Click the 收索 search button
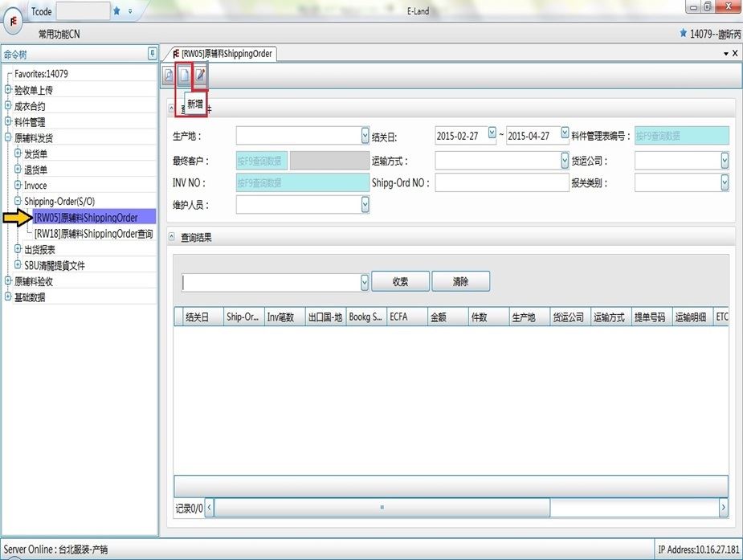The image size is (743, 560). pos(400,281)
